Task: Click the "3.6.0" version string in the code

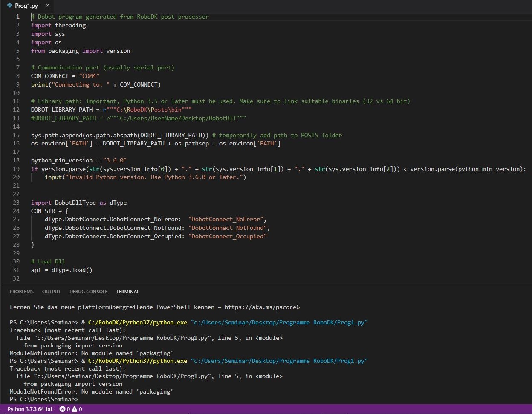Action: coord(116,160)
